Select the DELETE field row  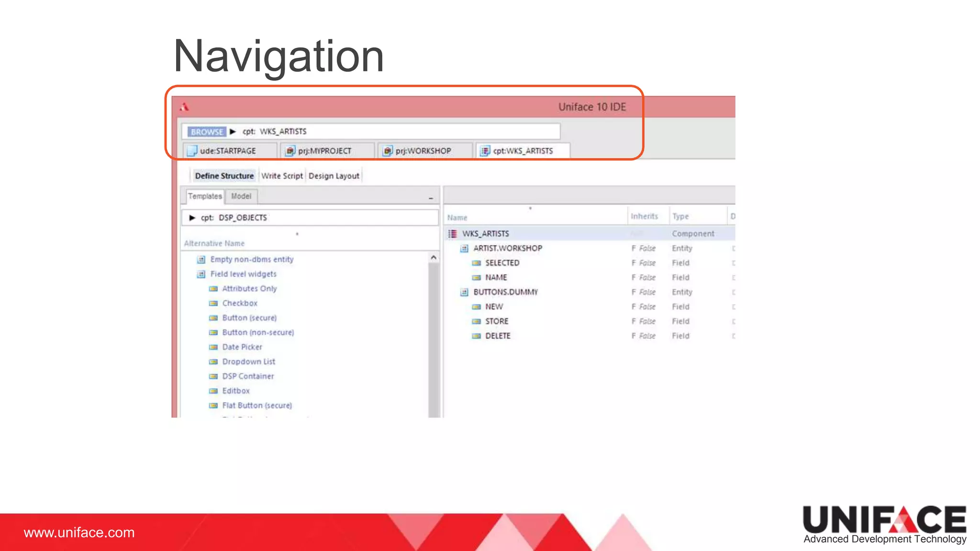590,336
